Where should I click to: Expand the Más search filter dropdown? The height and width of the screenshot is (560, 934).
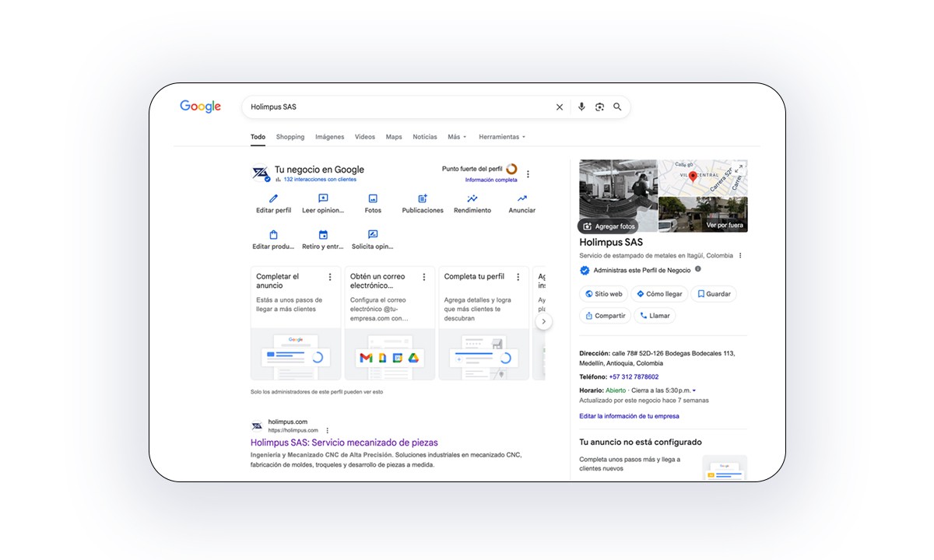(457, 137)
